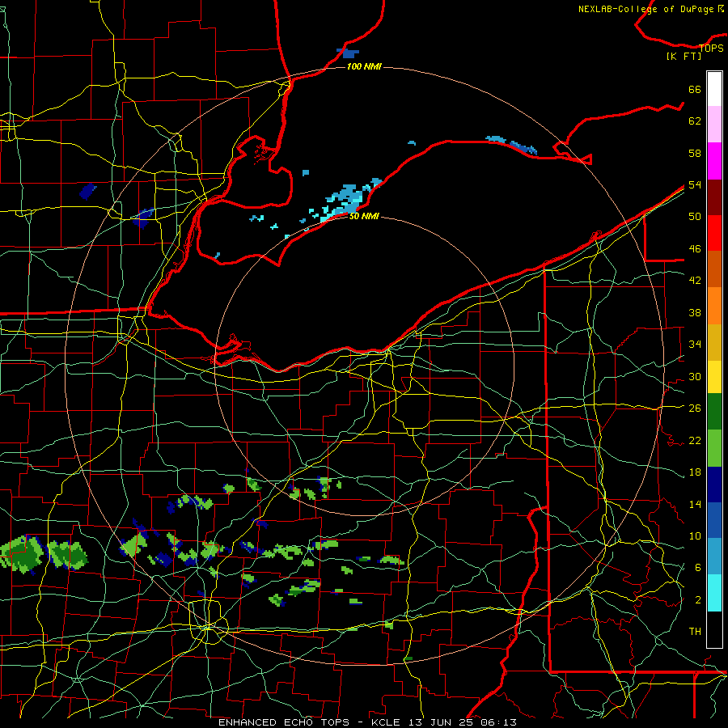
Task: Click the 'ENHANCED ECHO TOPS' product title
Action: [283, 722]
